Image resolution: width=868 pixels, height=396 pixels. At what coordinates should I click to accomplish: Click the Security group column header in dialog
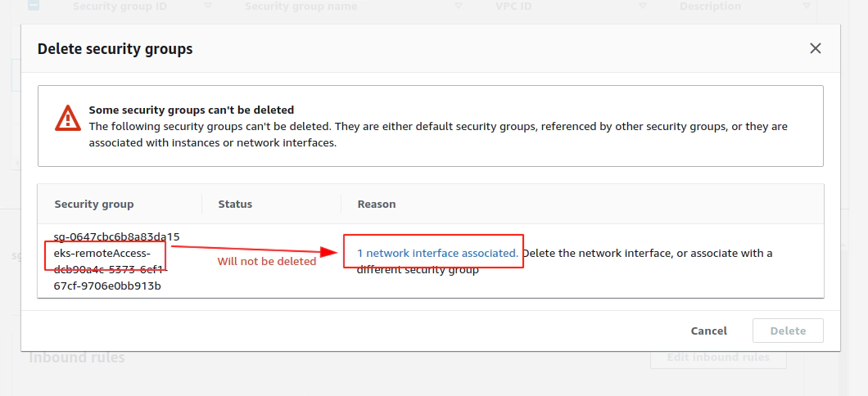94,204
